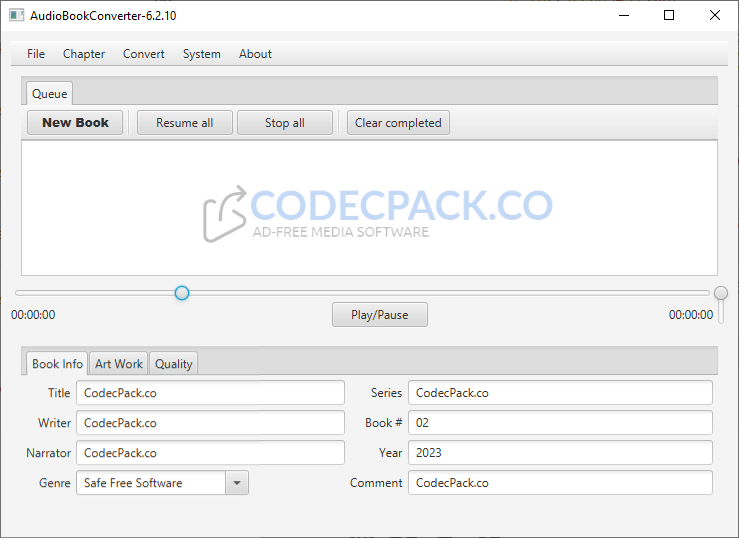Maximize the AudioBookConverter window
This screenshot has height=538, width=739.
point(669,16)
